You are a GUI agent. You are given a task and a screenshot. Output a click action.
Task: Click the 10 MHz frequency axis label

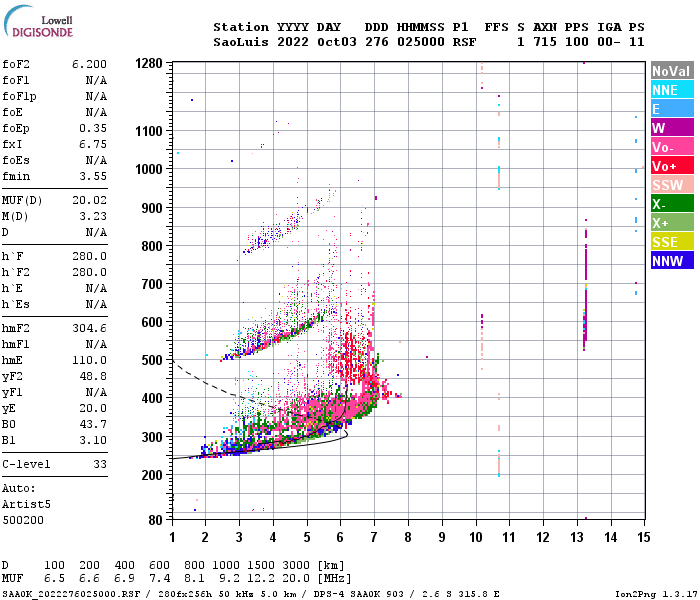pyautogui.click(x=475, y=538)
